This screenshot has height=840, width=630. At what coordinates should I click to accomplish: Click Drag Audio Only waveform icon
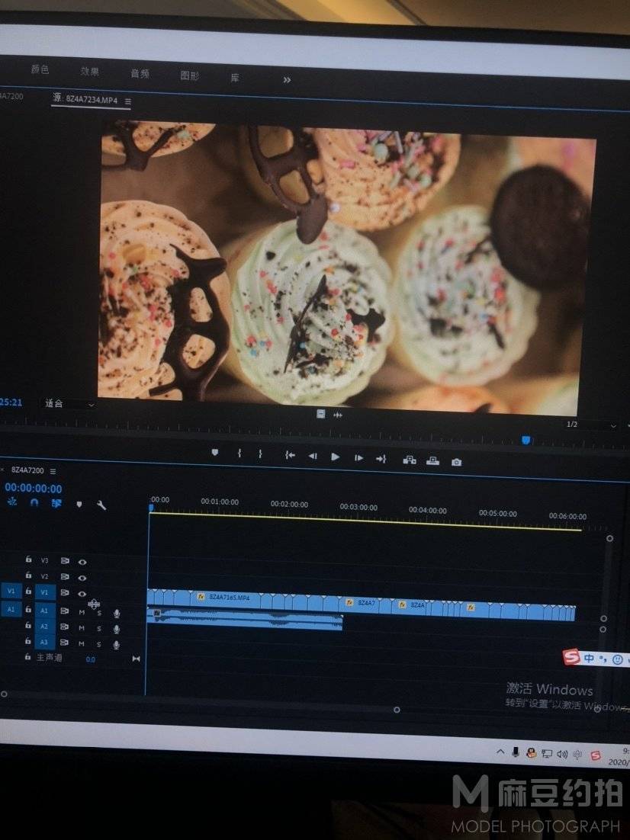[x=338, y=415]
